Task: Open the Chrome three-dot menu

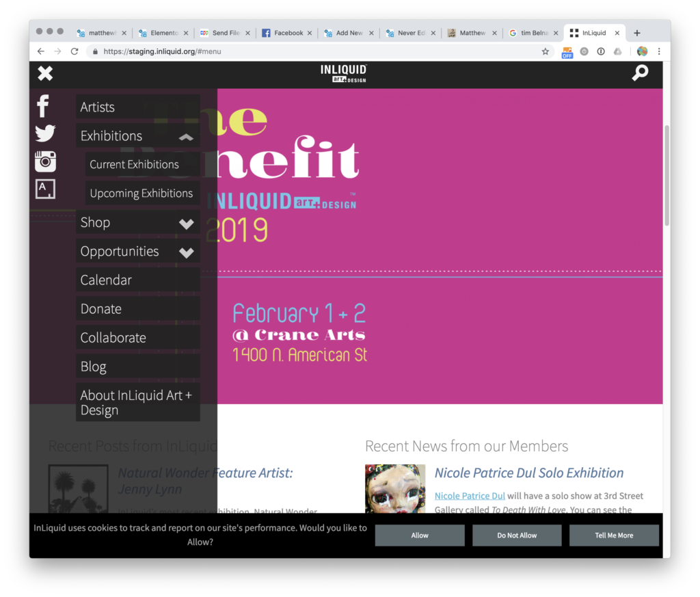Action: [x=659, y=51]
